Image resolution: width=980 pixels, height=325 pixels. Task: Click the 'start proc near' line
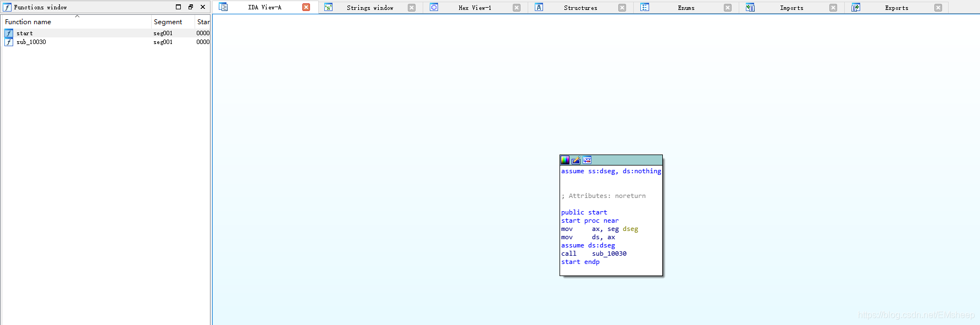tap(590, 221)
